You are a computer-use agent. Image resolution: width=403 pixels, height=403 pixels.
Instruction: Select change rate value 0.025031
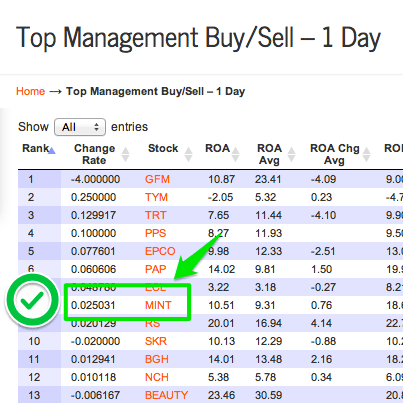[x=93, y=305]
